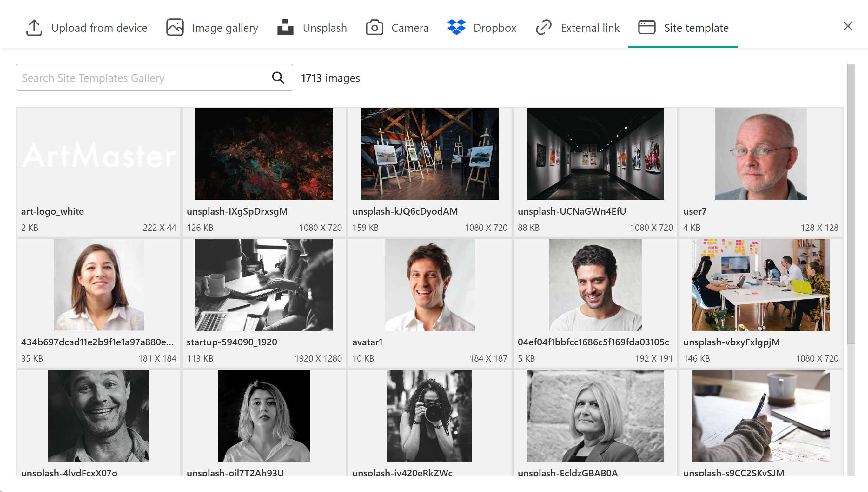Image resolution: width=868 pixels, height=492 pixels.
Task: Select the art-logo_white image
Action: [x=99, y=155]
